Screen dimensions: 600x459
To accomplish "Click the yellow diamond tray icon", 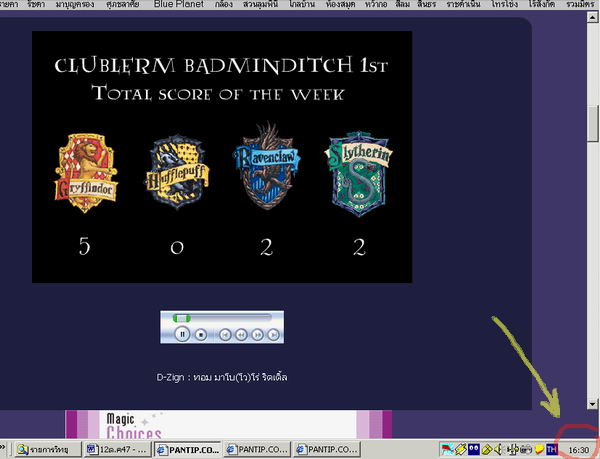I will pyautogui.click(x=487, y=449).
